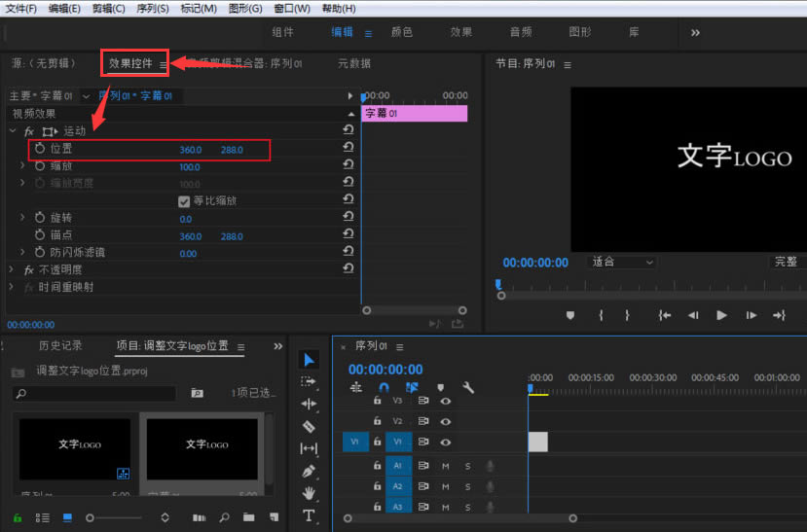Switch project panel to list view icon
This screenshot has width=807, height=532.
43,517
